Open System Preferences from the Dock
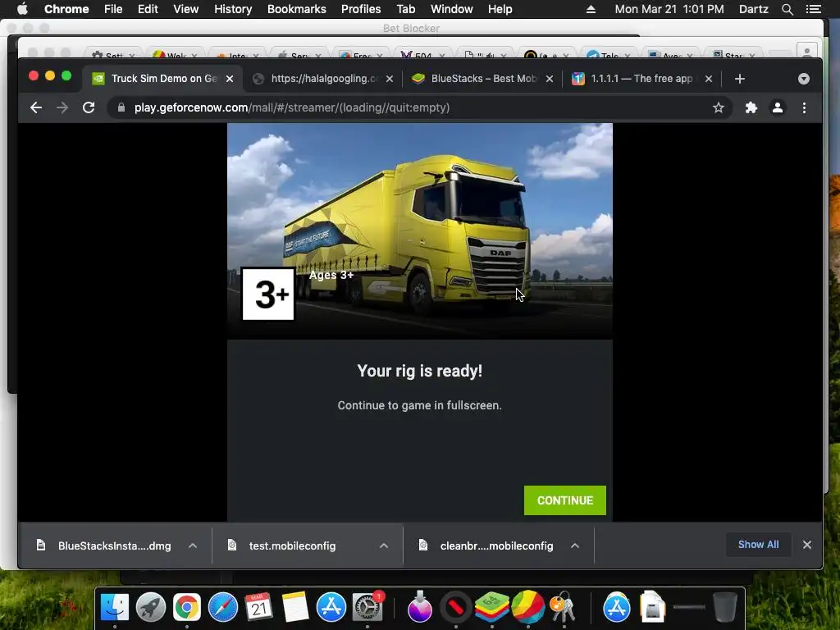Viewport: 840px width, 630px height. click(367, 608)
